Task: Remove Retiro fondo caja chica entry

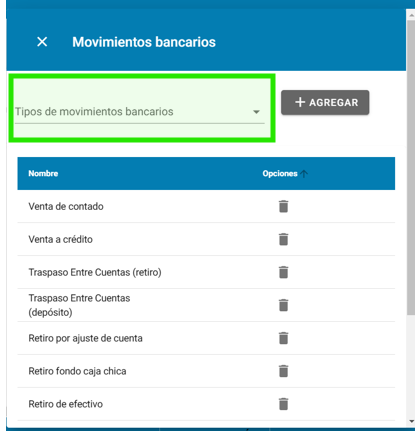Action: (x=283, y=371)
